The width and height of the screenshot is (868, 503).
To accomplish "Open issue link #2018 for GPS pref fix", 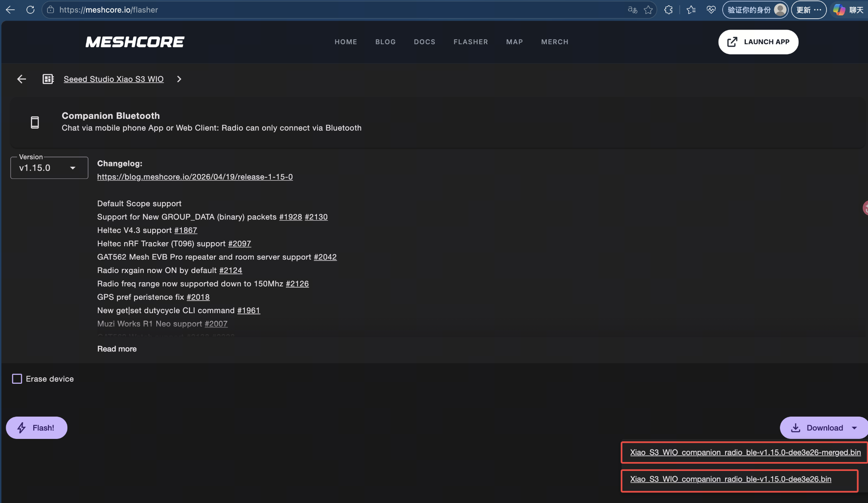I will click(198, 297).
